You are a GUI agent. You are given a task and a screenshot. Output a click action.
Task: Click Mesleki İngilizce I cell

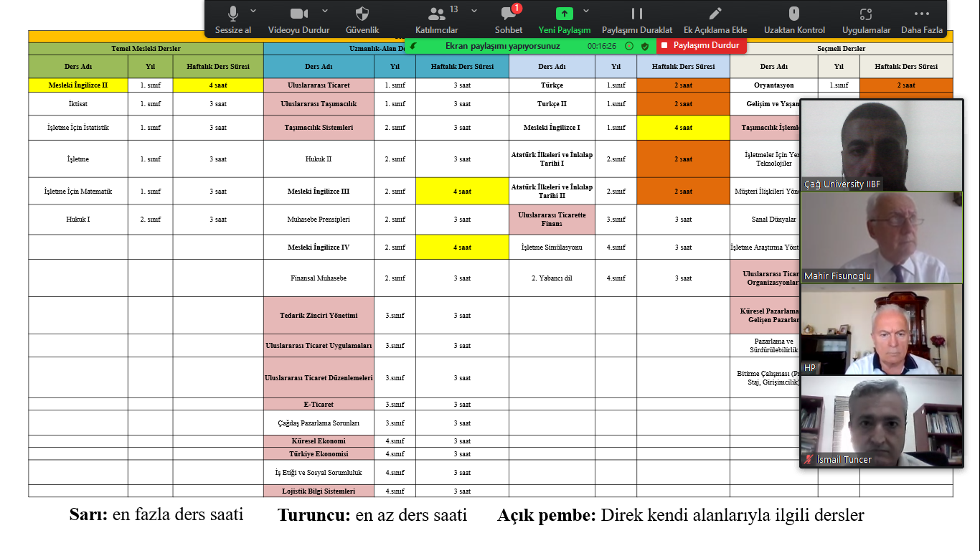(x=552, y=128)
